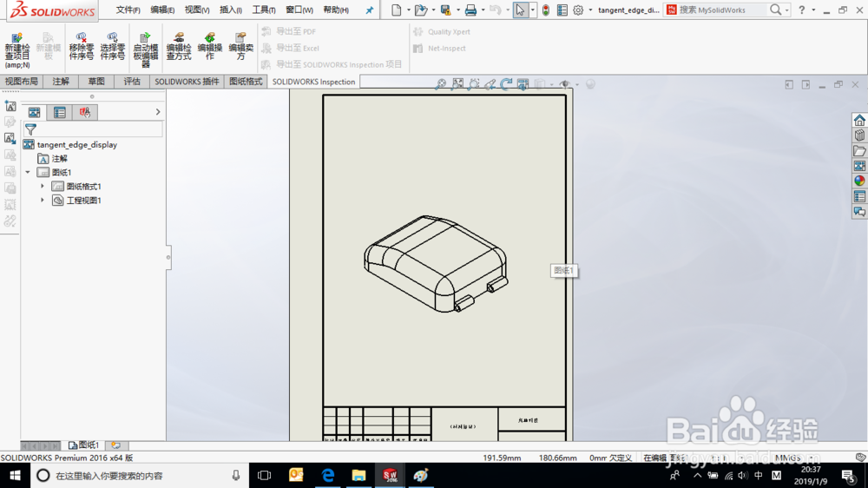
Task: Open Appearances color ball icon in task pane
Action: tap(859, 181)
